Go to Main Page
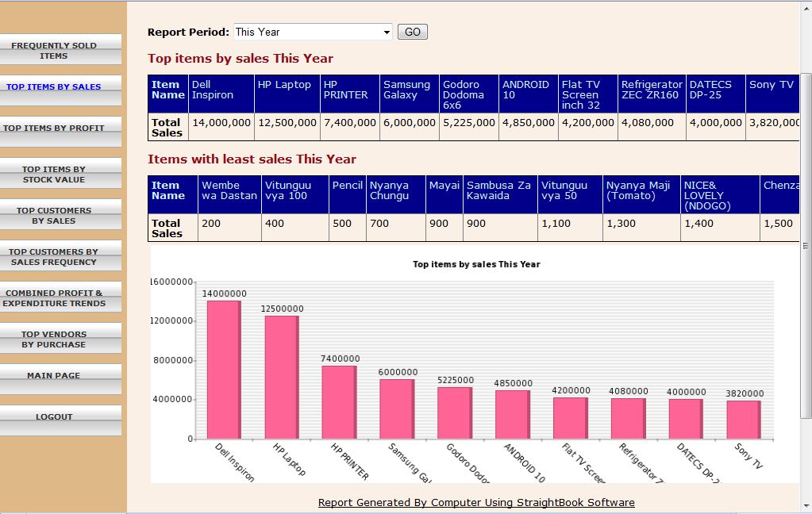The width and height of the screenshot is (812, 514). point(60,379)
